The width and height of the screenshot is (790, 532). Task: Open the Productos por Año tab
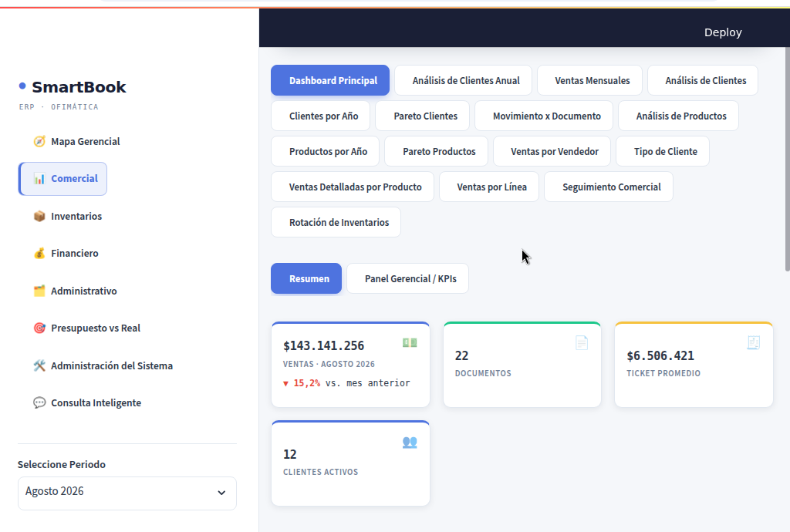point(325,151)
